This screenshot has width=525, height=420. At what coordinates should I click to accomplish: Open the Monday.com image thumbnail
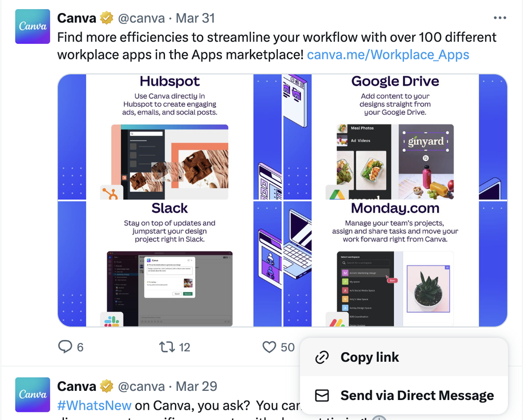(395, 264)
